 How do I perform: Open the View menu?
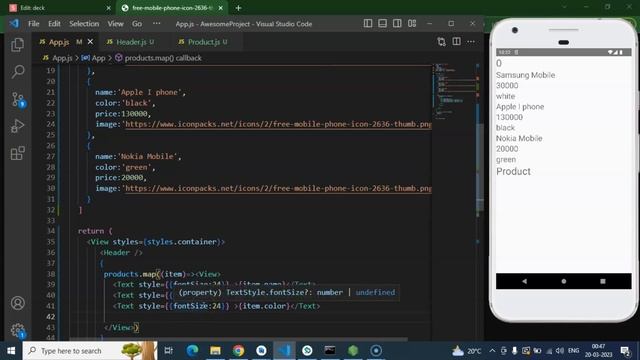pyautogui.click(x=116, y=24)
